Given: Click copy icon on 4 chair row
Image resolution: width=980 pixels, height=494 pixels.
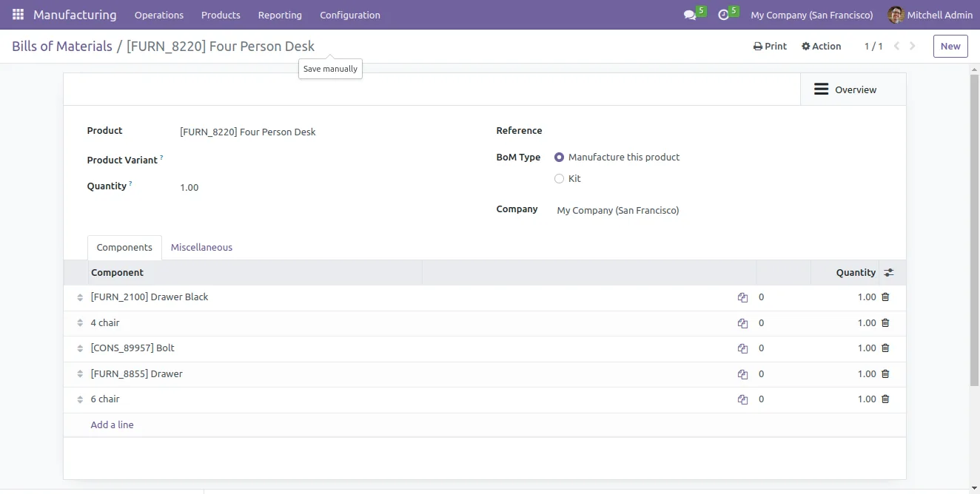Looking at the screenshot, I should pos(742,324).
